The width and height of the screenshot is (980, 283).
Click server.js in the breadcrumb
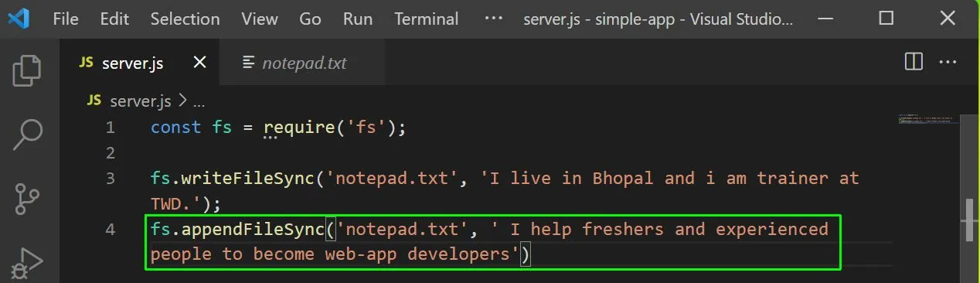tap(140, 101)
